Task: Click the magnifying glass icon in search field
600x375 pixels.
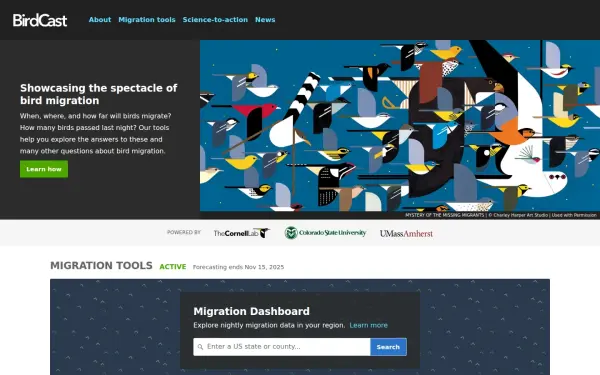Action: [x=200, y=347]
